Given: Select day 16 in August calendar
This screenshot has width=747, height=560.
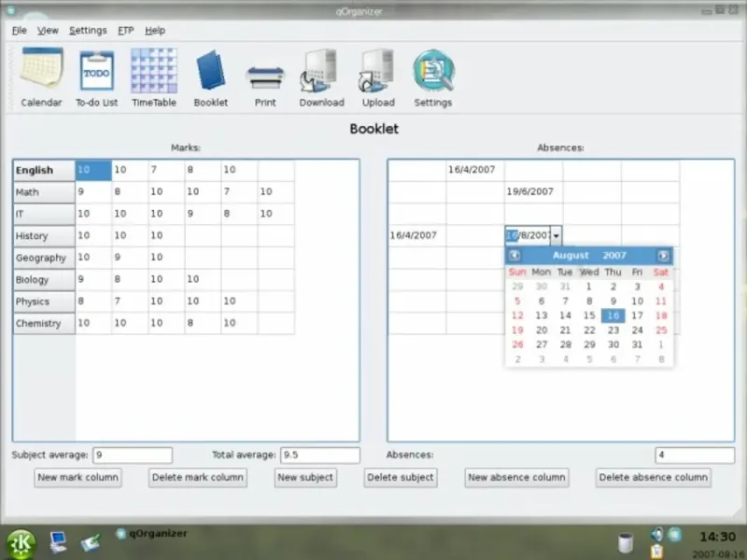Looking at the screenshot, I should (x=613, y=315).
